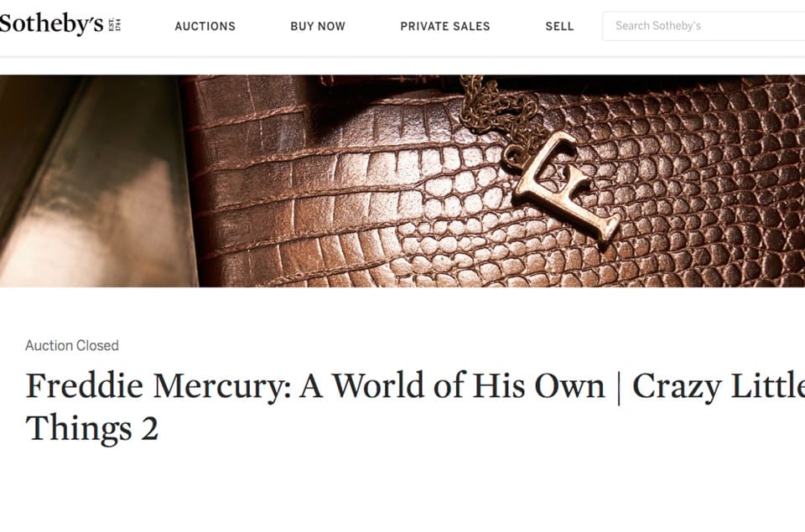The height and width of the screenshot is (532, 805).
Task: Click the Sotheby's logo in the header
Action: click(x=52, y=25)
